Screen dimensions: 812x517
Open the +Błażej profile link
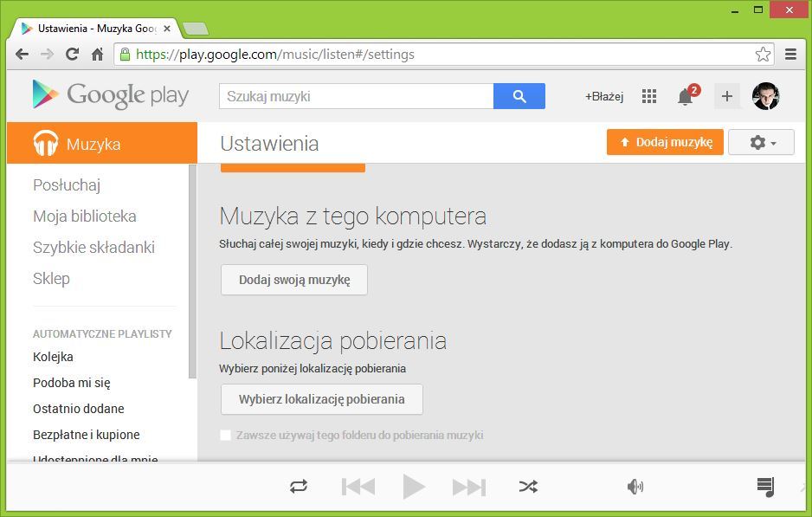(x=604, y=96)
